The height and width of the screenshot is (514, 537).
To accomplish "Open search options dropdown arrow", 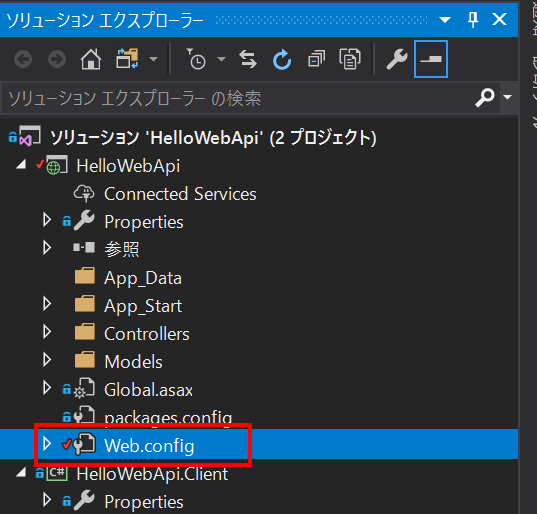I will (508, 97).
